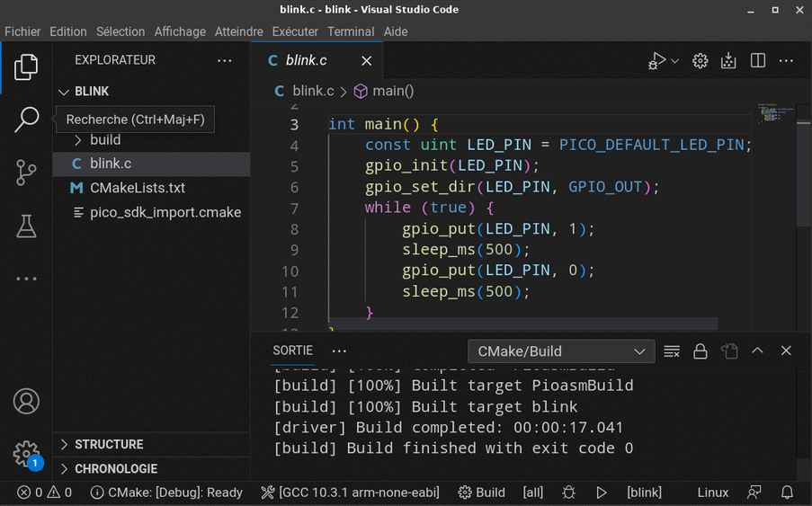This screenshot has height=506, width=812.
Task: Open feedback icon in status bar
Action: [x=754, y=493]
